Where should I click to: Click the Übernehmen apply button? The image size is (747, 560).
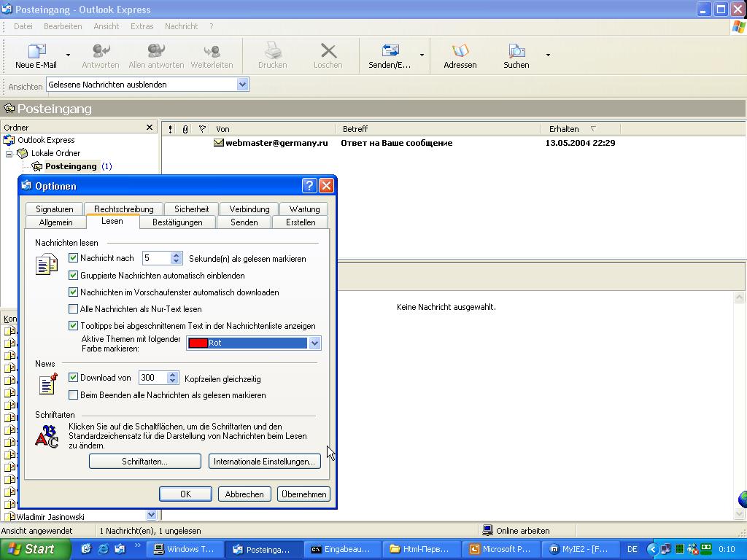(304, 494)
